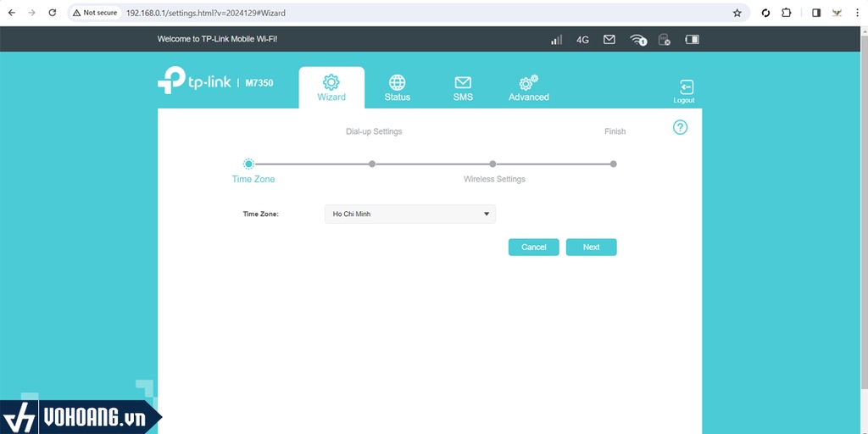Bookmark this page with star icon

737,13
